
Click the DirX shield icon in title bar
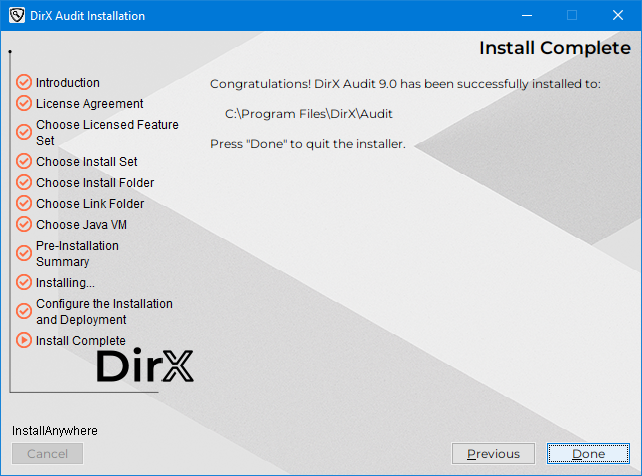click(x=16, y=16)
